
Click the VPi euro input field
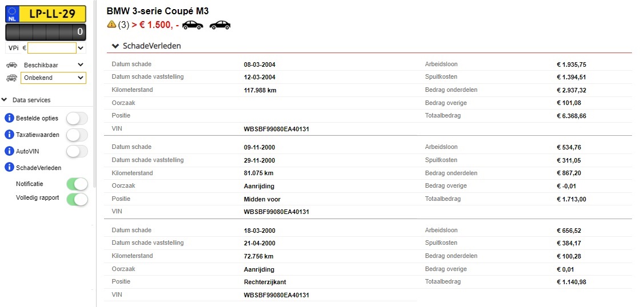click(52, 48)
